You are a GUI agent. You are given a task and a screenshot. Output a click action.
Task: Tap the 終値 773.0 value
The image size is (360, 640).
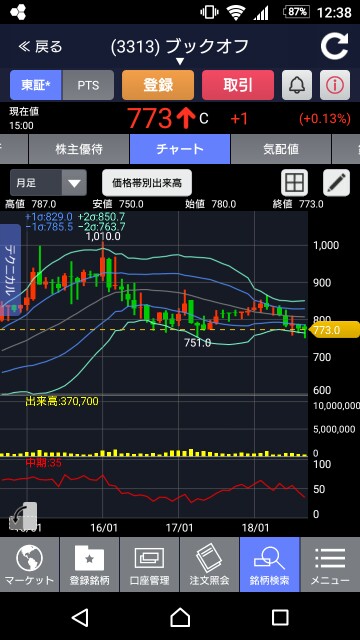click(298, 204)
